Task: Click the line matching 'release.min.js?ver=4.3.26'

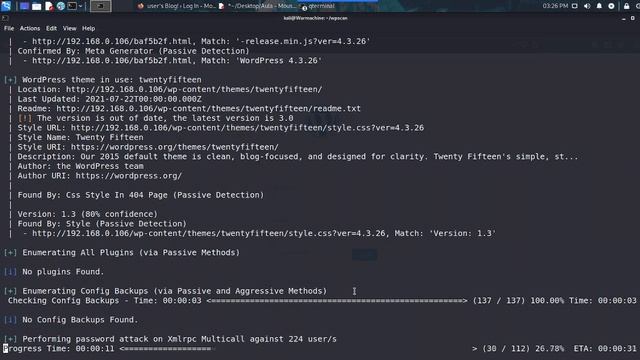Action: 197,41
